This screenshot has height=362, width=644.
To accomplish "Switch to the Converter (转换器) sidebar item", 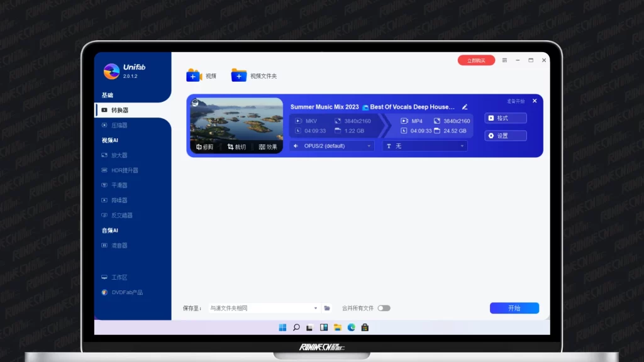I will point(119,110).
